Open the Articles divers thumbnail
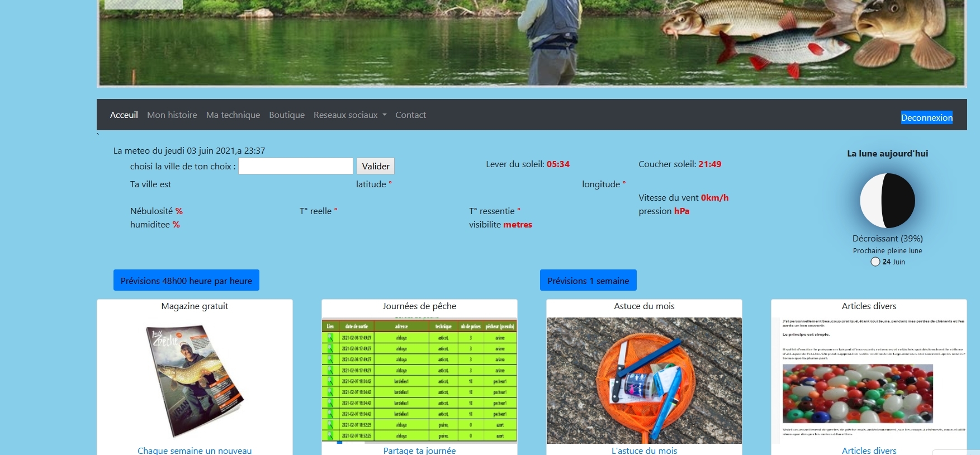This screenshot has height=455, width=980. [x=869, y=381]
